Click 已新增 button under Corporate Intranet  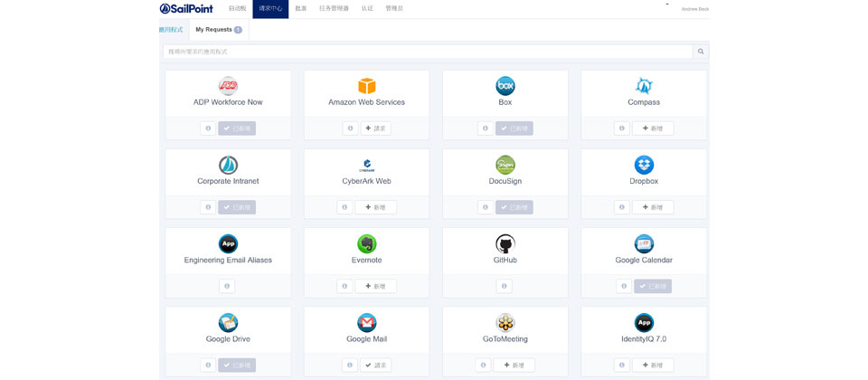[x=237, y=207]
